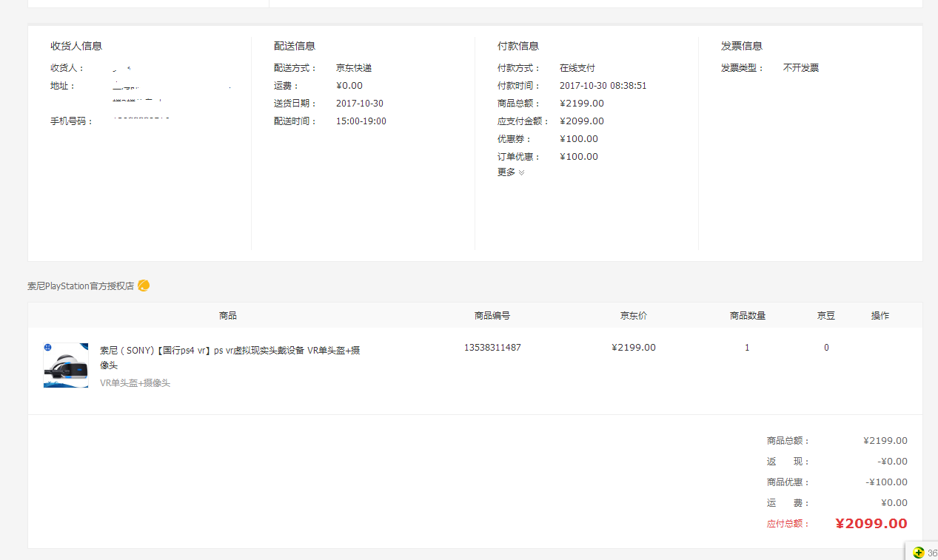938x560 pixels.
Task: Click the 商品 column header
Action: tap(228, 316)
